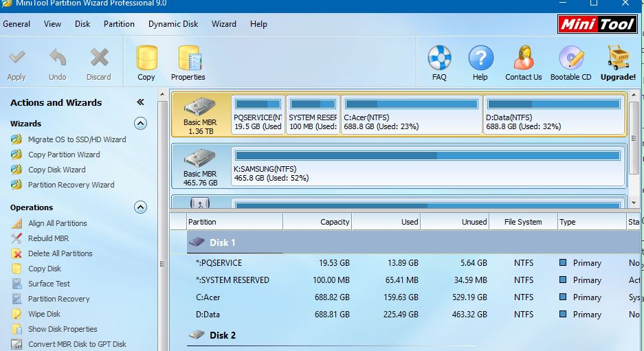Sort by the Type column header

tap(592, 222)
